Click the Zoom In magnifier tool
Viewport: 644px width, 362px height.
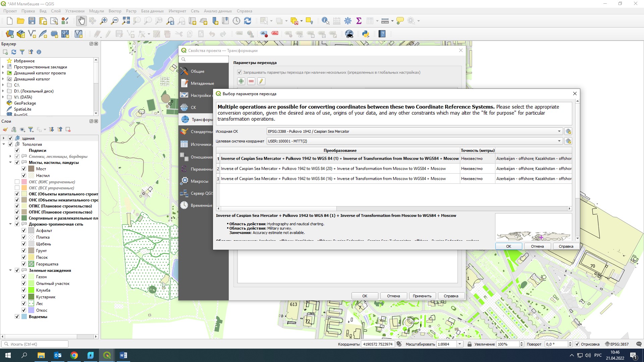pyautogui.click(x=104, y=21)
